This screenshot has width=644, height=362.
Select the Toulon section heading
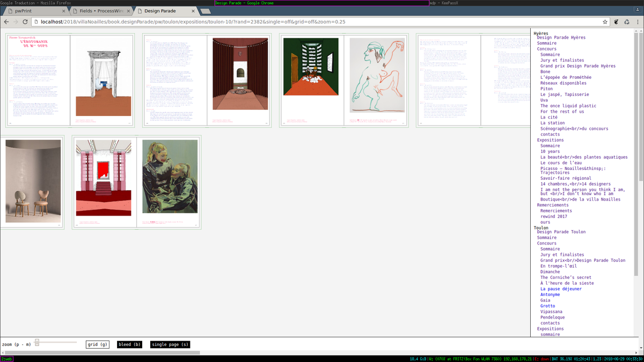point(541,228)
